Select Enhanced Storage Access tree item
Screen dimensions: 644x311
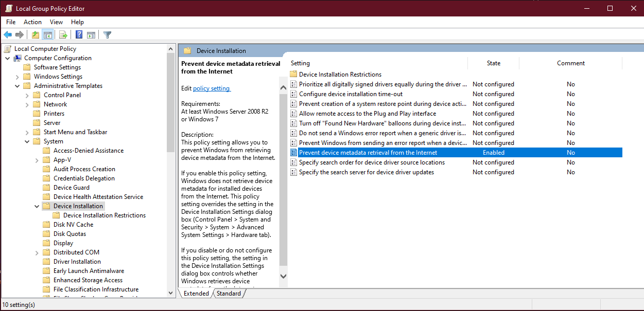coord(88,280)
